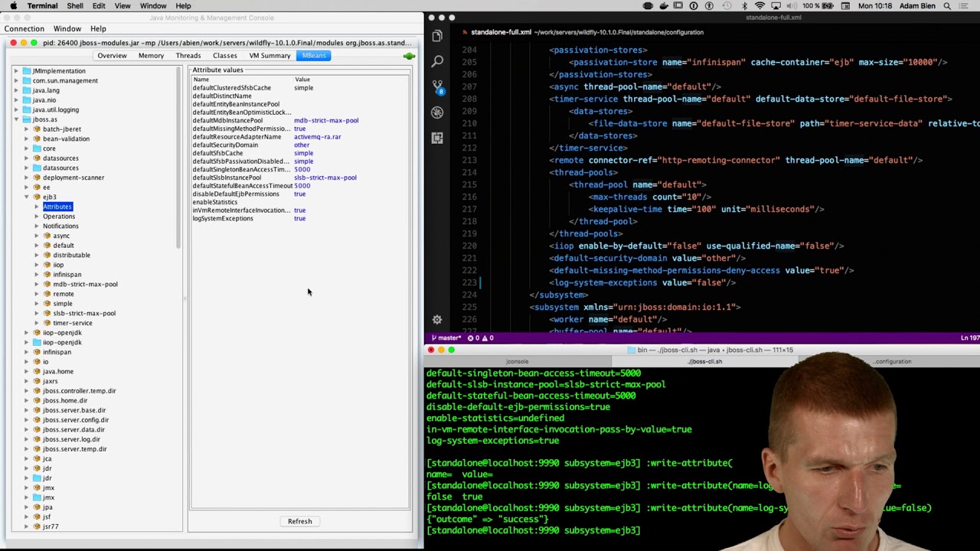Viewport: 980px width, 551px height.
Task: Open Source Control view with badge 8
Action: pos(437,86)
